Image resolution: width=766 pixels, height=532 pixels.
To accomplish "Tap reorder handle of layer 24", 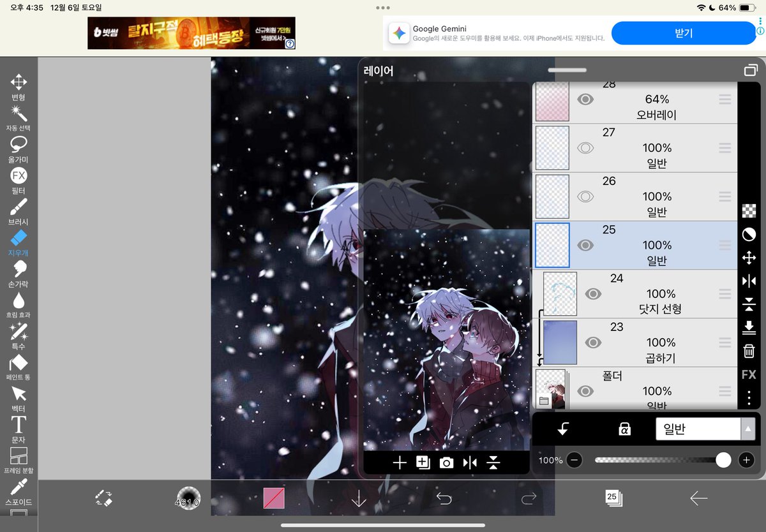I will pos(725,293).
